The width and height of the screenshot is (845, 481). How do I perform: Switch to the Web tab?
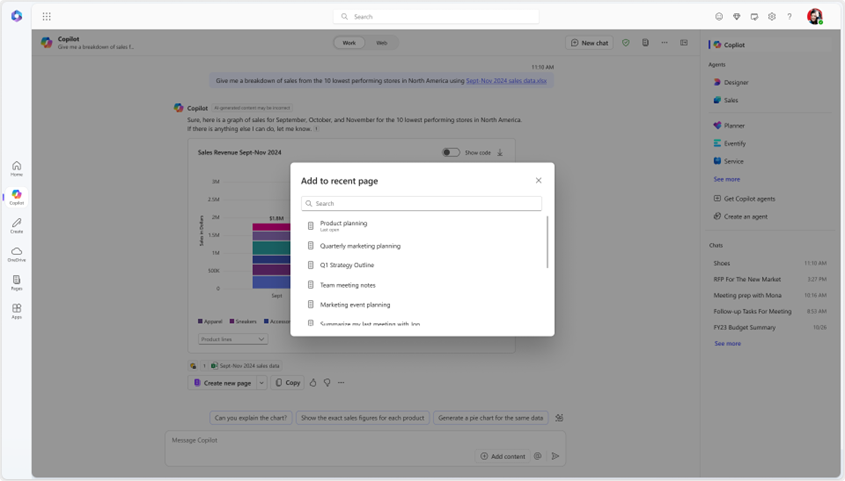(x=382, y=43)
